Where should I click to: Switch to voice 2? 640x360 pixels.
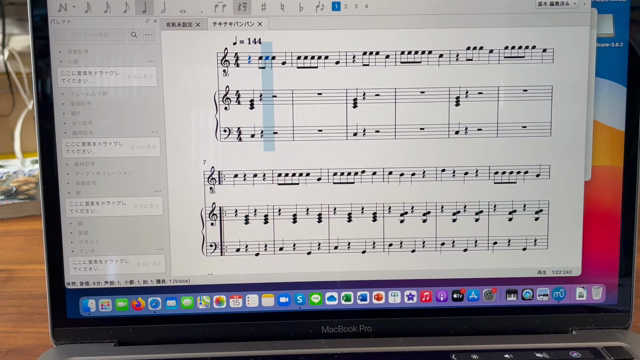coord(346,6)
